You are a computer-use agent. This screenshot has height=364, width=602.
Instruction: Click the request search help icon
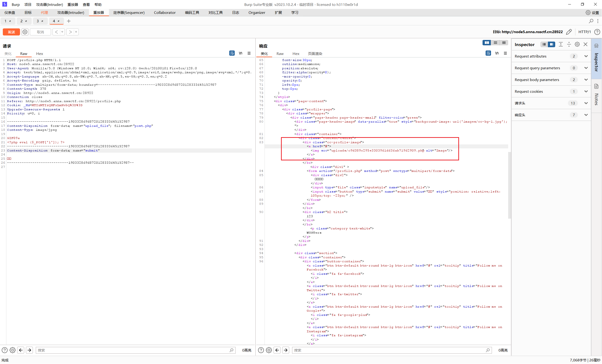[x=4, y=350]
